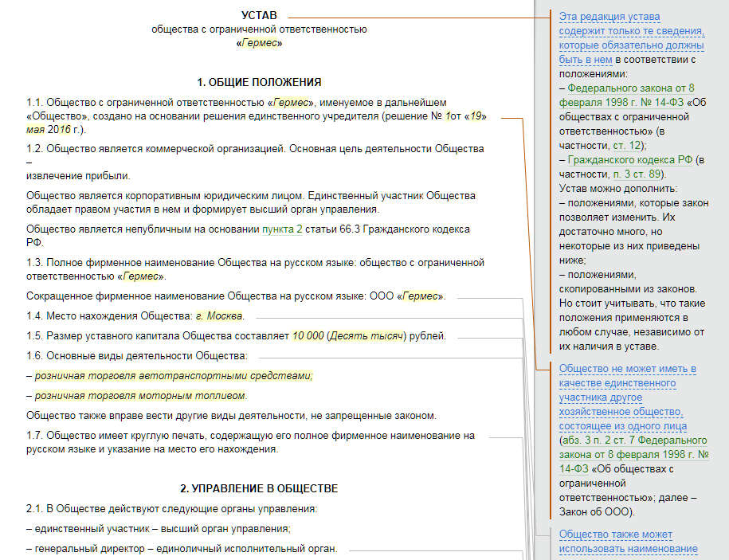Open the comment "Общество также может использовать наименование"
Screen dimensions: 729x560
coord(616,535)
